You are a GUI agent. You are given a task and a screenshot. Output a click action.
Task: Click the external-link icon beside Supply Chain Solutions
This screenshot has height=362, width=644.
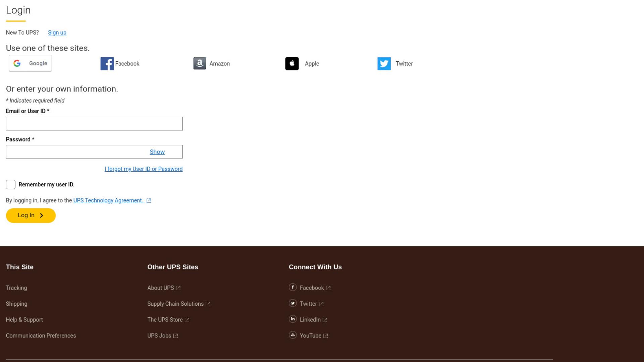tap(208, 304)
